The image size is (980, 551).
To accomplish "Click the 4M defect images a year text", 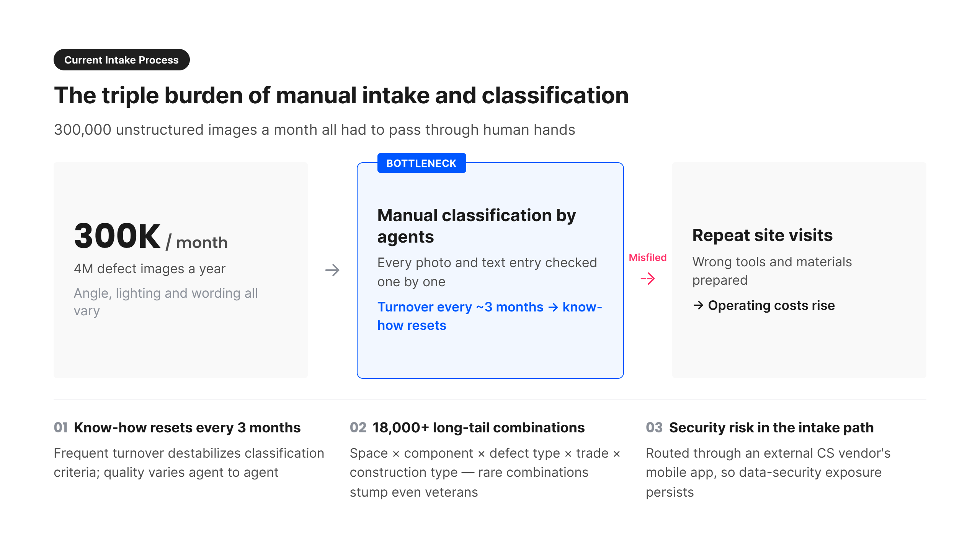I will [150, 269].
